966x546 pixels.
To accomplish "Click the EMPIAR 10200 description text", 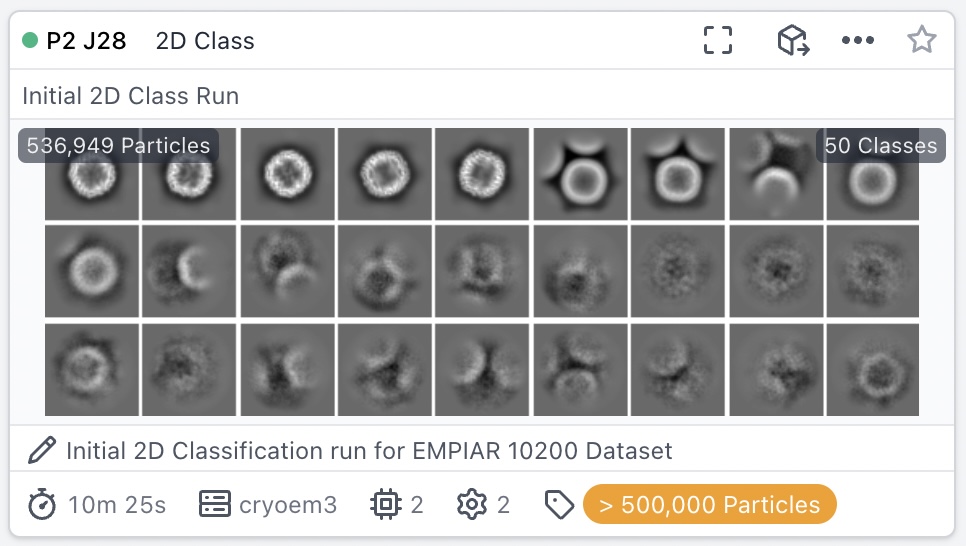I will coord(369,451).
